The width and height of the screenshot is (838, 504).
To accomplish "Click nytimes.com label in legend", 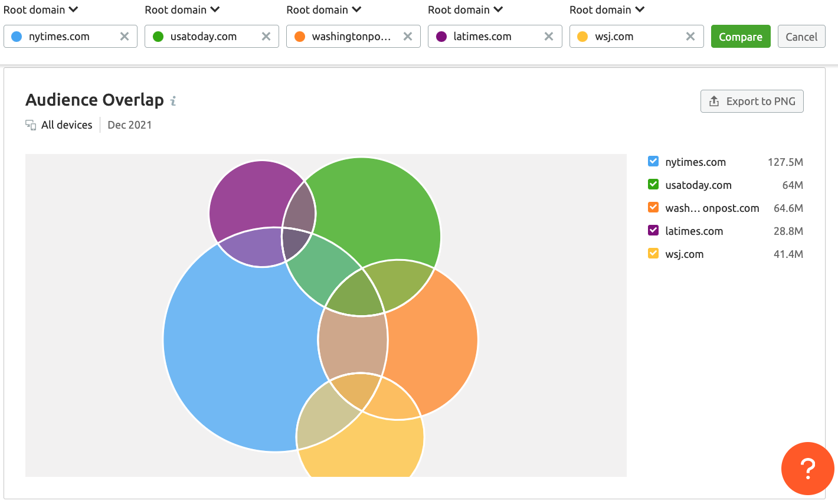I will coord(695,162).
